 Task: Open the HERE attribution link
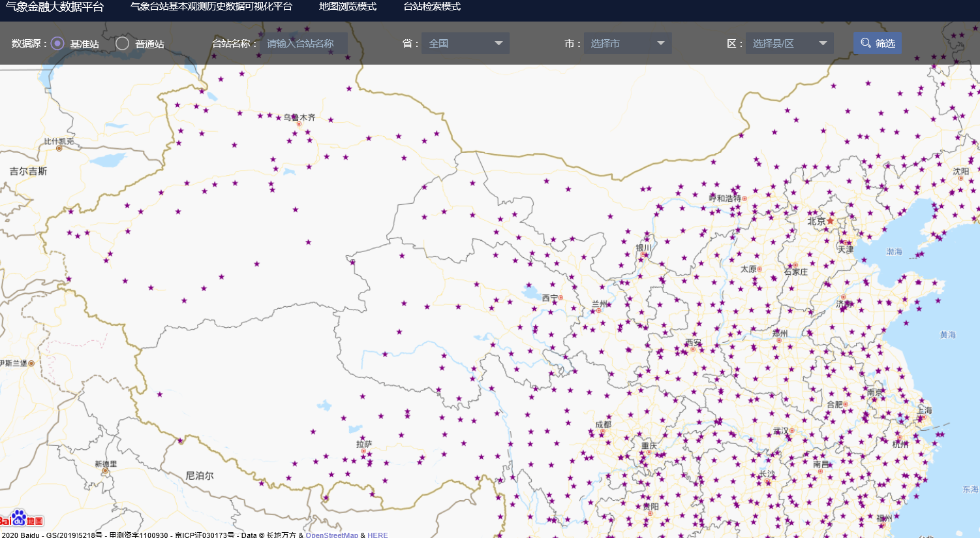point(377,535)
